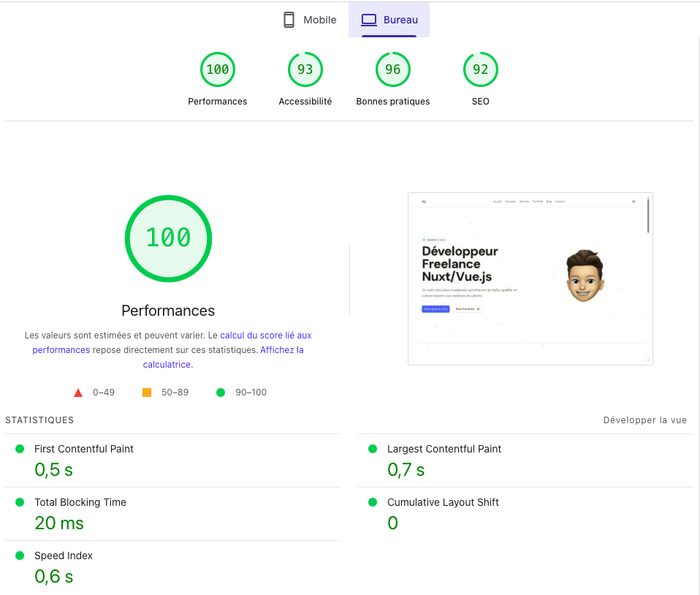
Task: Select the Bureau tab
Action: [389, 20]
